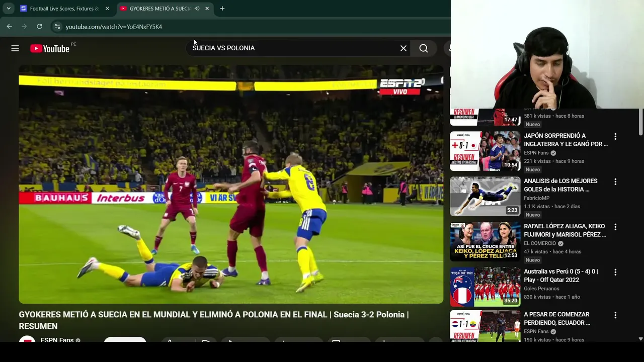Visit the Goles Peruanos channel
The image size is (644, 362).
[x=541, y=289]
